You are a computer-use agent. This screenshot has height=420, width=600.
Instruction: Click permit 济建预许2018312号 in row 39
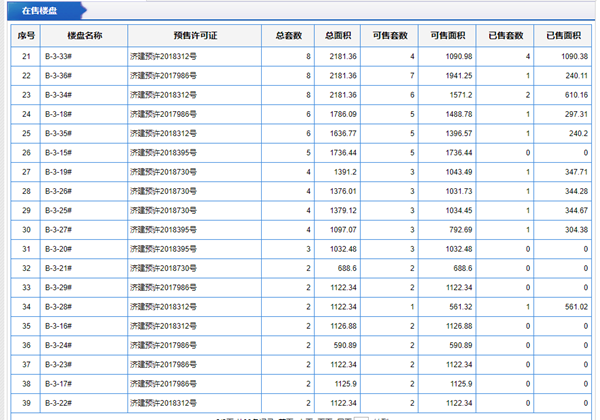163,403
